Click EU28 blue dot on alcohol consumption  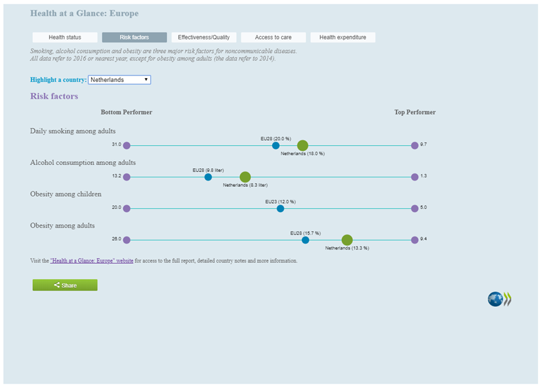click(208, 177)
